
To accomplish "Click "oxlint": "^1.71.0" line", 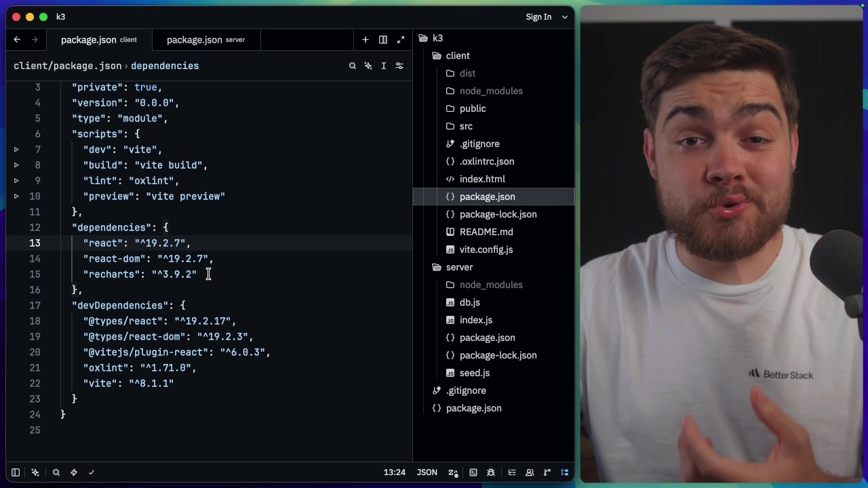I will click(x=140, y=368).
